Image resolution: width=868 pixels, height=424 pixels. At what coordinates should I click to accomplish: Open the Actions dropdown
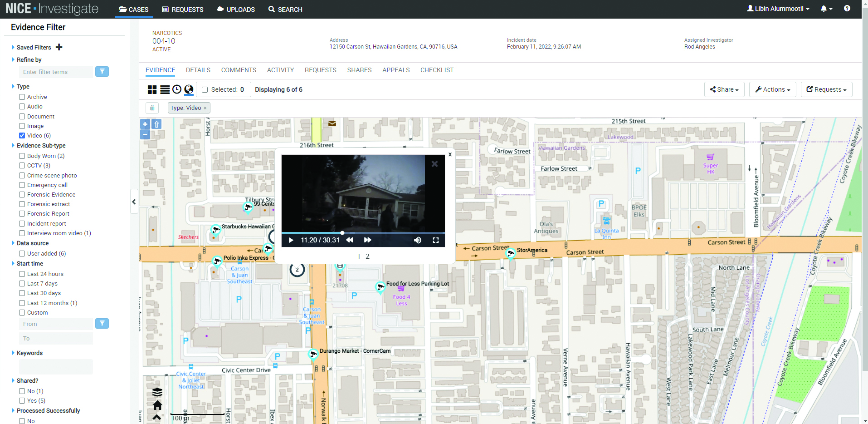pos(772,89)
